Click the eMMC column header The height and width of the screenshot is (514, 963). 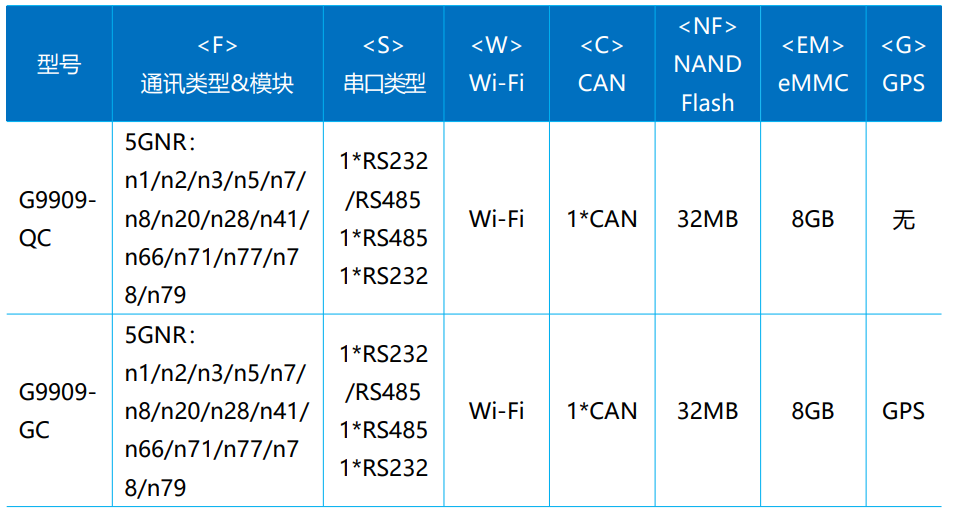[812, 65]
